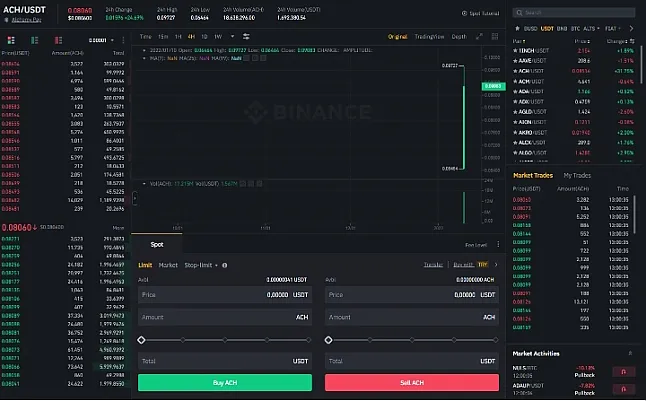
Task: Open chart technical indicator settings icon
Action: point(246,37)
